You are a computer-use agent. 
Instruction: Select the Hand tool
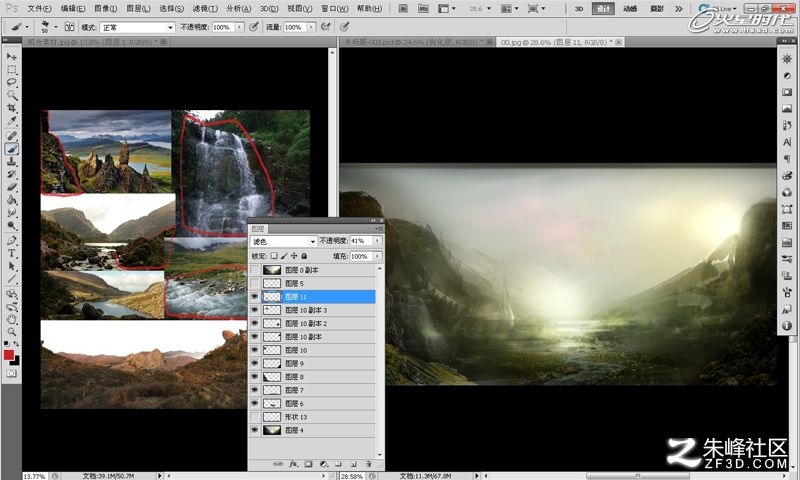click(x=12, y=319)
